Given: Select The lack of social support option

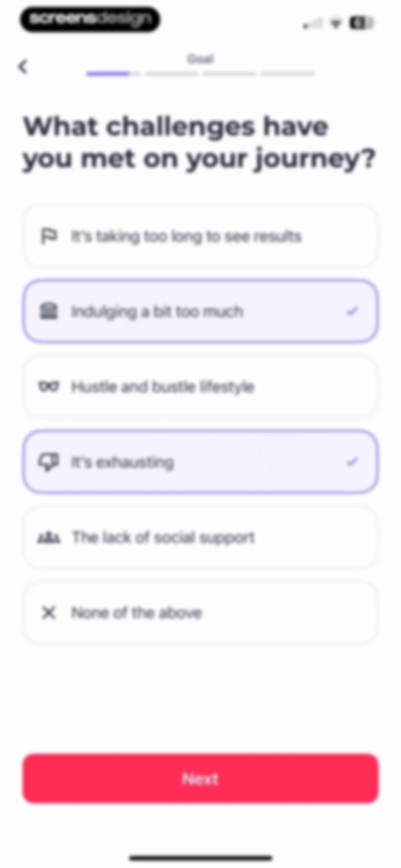Looking at the screenshot, I should pos(200,537).
